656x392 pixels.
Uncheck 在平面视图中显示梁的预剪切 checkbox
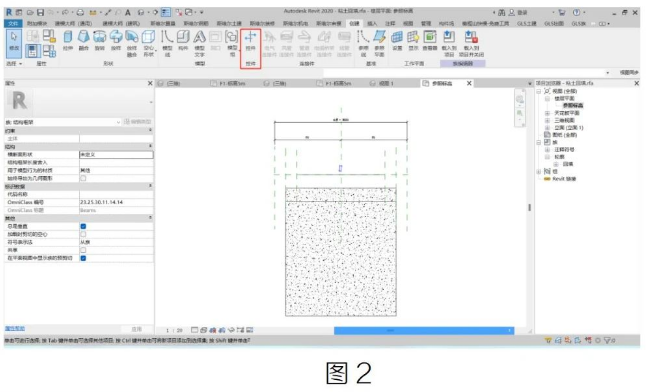(x=83, y=258)
